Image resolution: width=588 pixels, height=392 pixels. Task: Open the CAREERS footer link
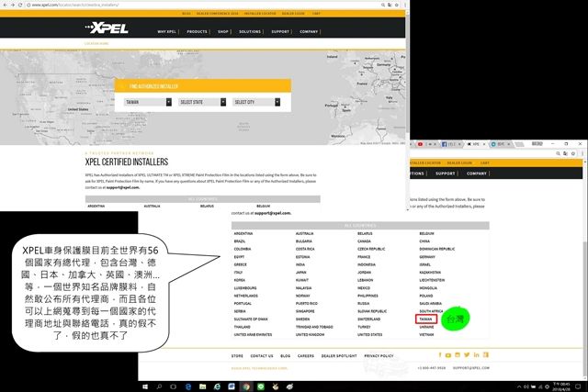click(x=306, y=356)
